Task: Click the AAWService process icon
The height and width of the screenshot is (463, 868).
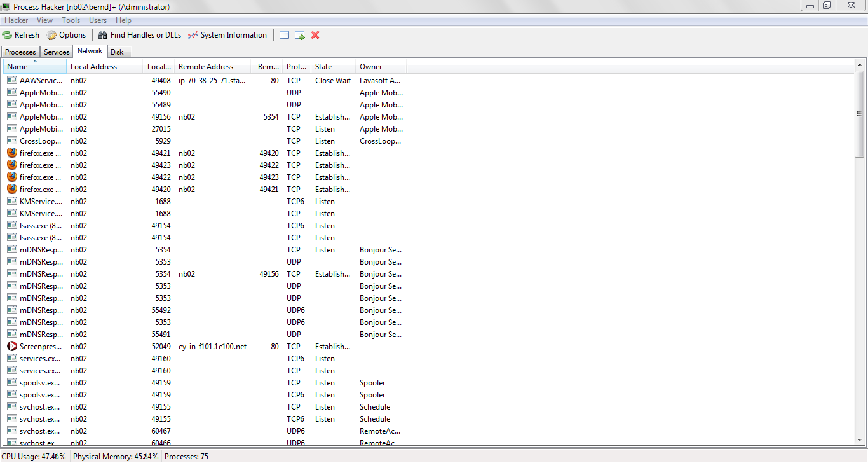Action: tap(11, 80)
